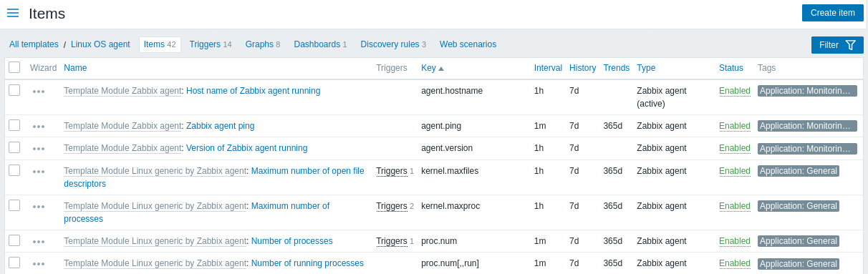Screen dimensions: 868x274
Task: Check the Number of running processes checkbox
Action: tap(14, 263)
